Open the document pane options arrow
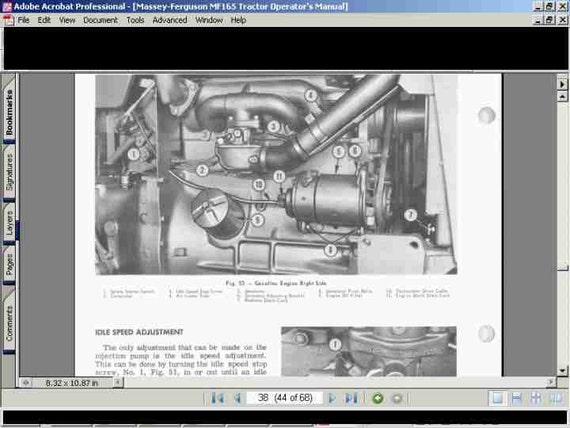The height and width of the screenshot is (428, 570). [562, 84]
